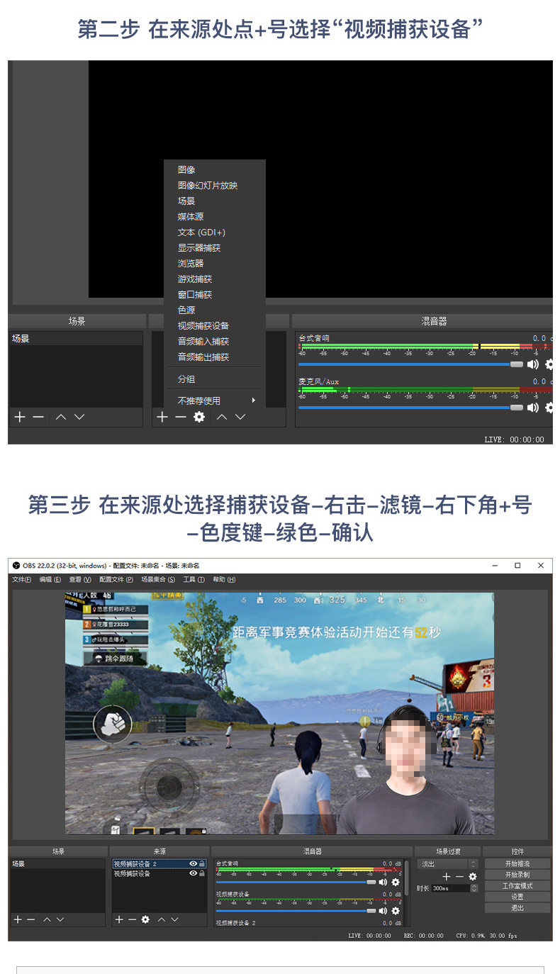
Task: Click the 开始录制 button
Action: [x=517, y=875]
